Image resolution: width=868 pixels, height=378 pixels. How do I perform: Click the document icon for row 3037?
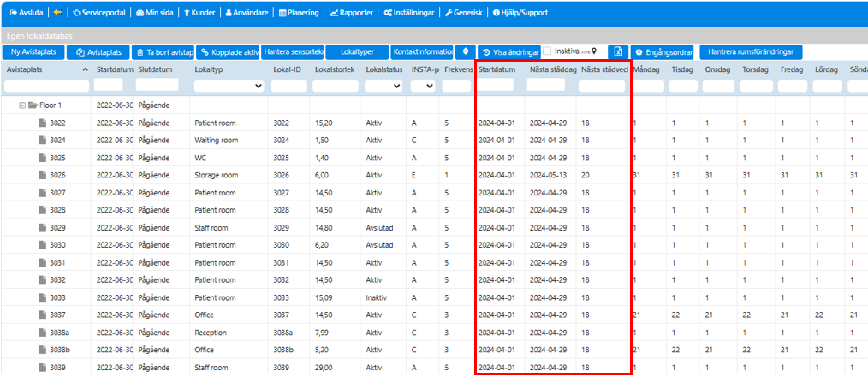point(42,315)
